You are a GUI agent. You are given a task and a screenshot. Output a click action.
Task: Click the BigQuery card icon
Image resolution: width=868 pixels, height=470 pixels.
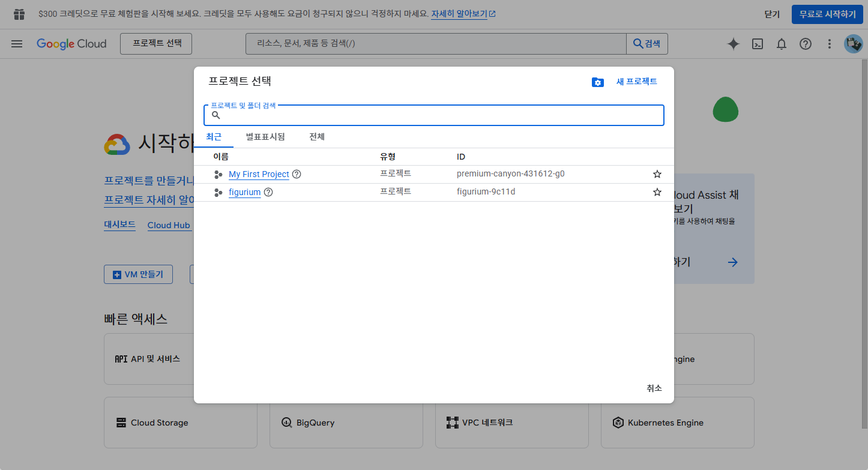click(x=287, y=423)
